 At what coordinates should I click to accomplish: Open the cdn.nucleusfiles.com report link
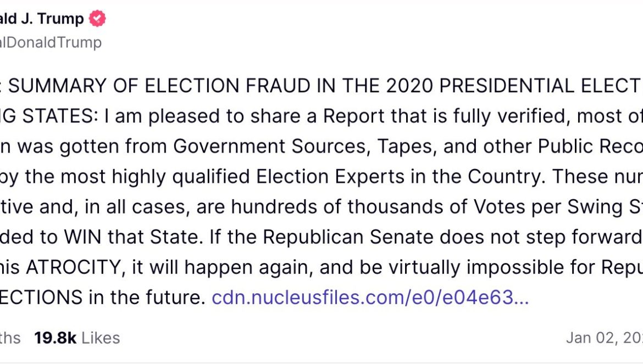point(370,298)
